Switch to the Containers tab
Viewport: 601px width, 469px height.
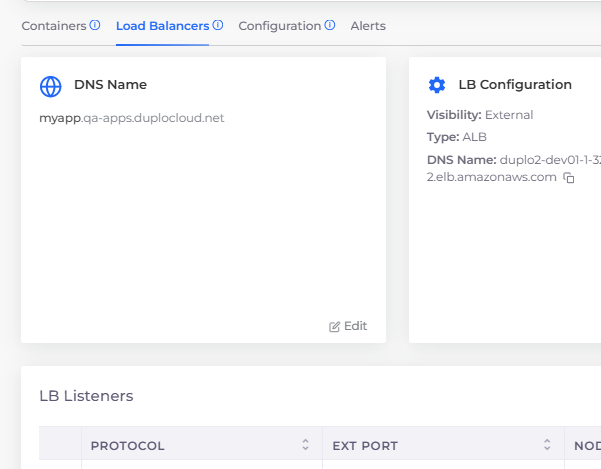point(54,26)
